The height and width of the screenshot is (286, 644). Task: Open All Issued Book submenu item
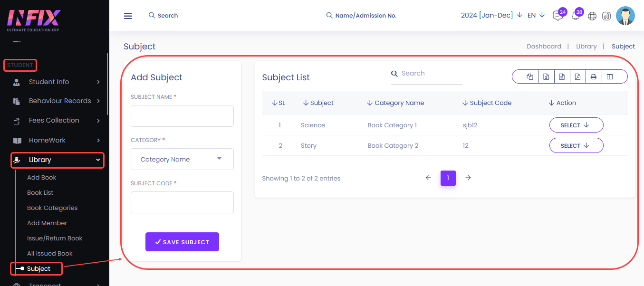tap(50, 253)
